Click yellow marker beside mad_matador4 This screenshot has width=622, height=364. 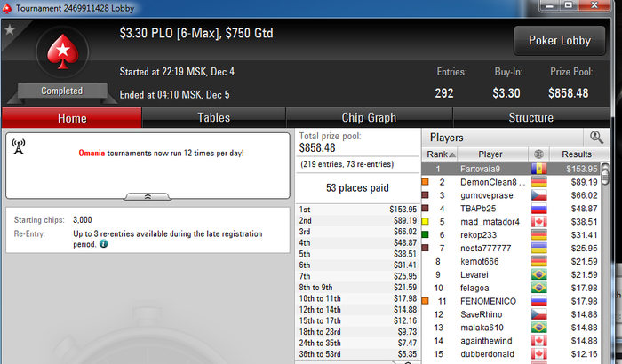[x=425, y=222]
